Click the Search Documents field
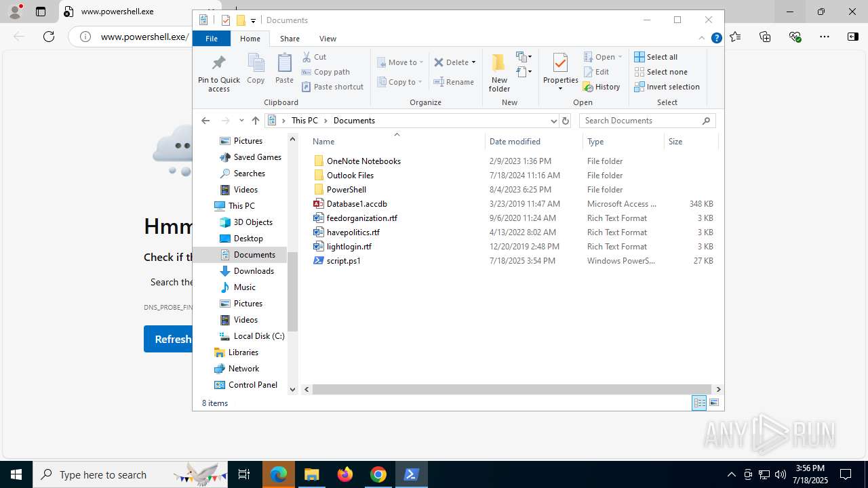 [x=647, y=121]
